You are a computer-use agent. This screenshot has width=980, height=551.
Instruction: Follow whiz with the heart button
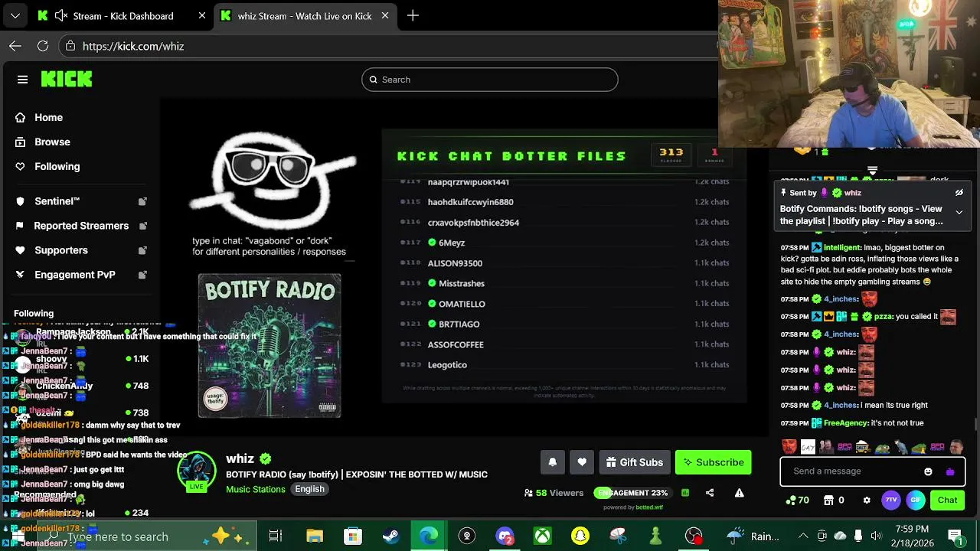[x=582, y=462]
